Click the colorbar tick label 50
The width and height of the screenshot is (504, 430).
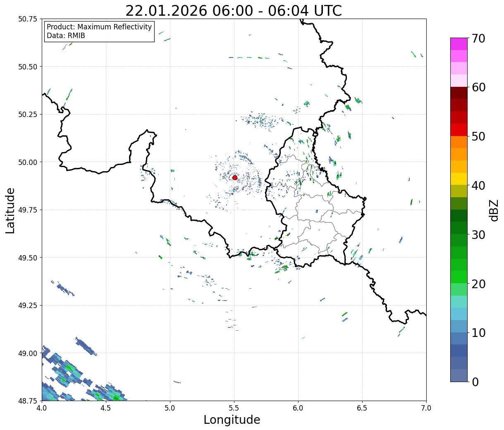(478, 136)
